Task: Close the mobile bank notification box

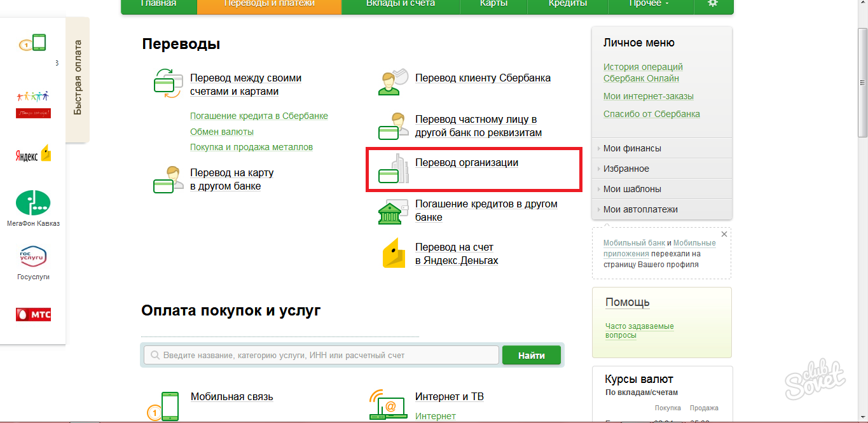Action: pyautogui.click(x=724, y=234)
